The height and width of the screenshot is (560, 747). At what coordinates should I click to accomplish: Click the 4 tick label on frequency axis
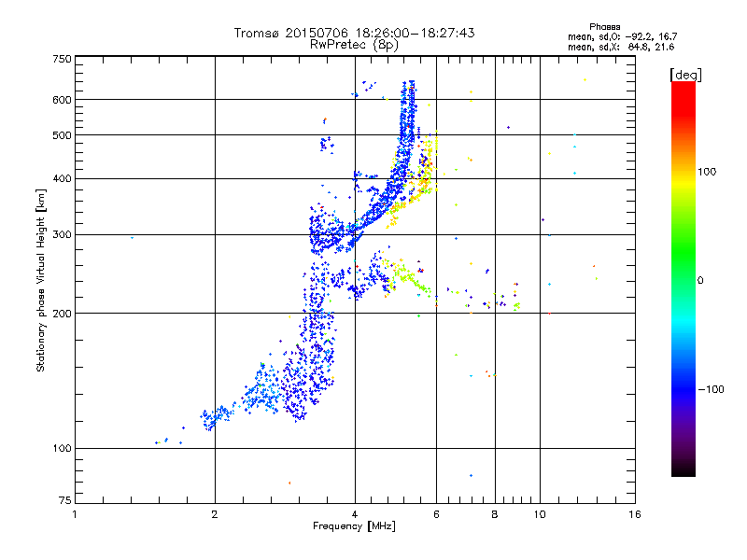point(355,514)
